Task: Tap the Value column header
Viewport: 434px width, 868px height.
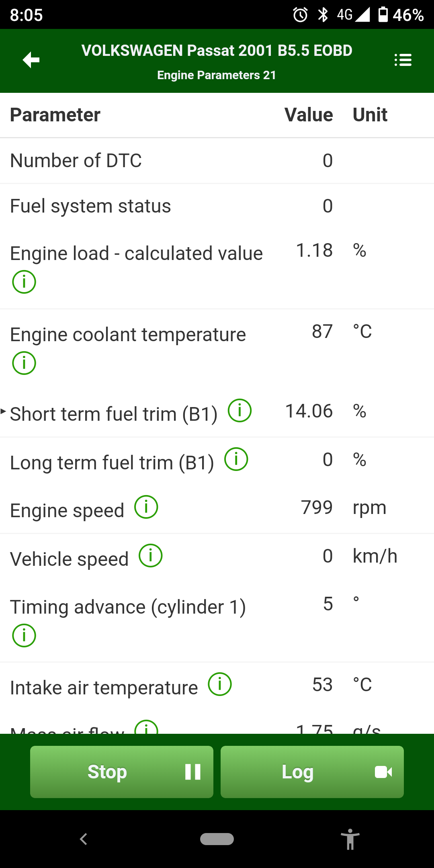Action: (308, 115)
